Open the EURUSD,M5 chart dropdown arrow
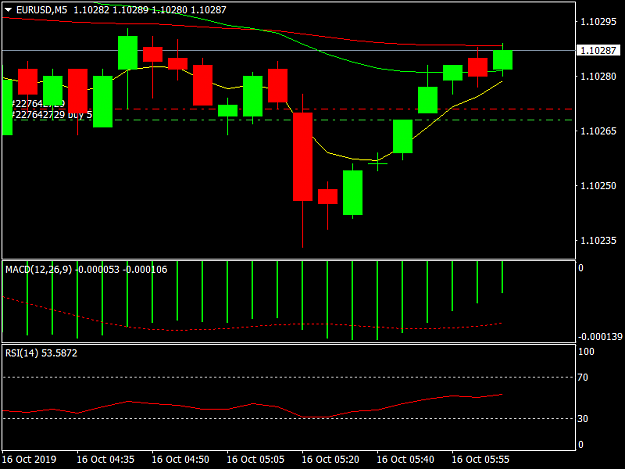Image resolution: width=625 pixels, height=469 pixels. pos(8,10)
